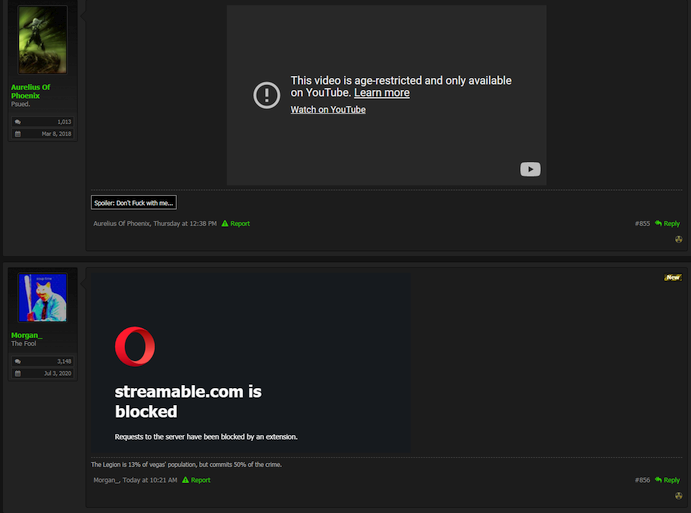This screenshot has height=513, width=691.
Task: Visit Aurelius Of Phoenix profile username link
Action: click(x=30, y=91)
